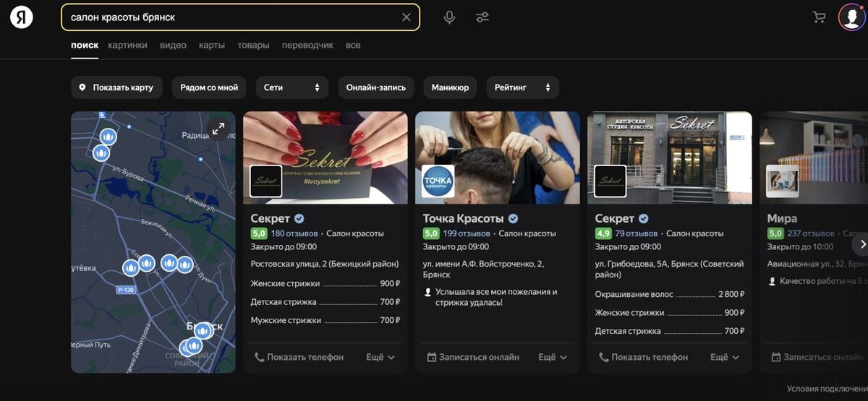
Task: Apply the Рядом со мной filter
Action: [x=209, y=87]
